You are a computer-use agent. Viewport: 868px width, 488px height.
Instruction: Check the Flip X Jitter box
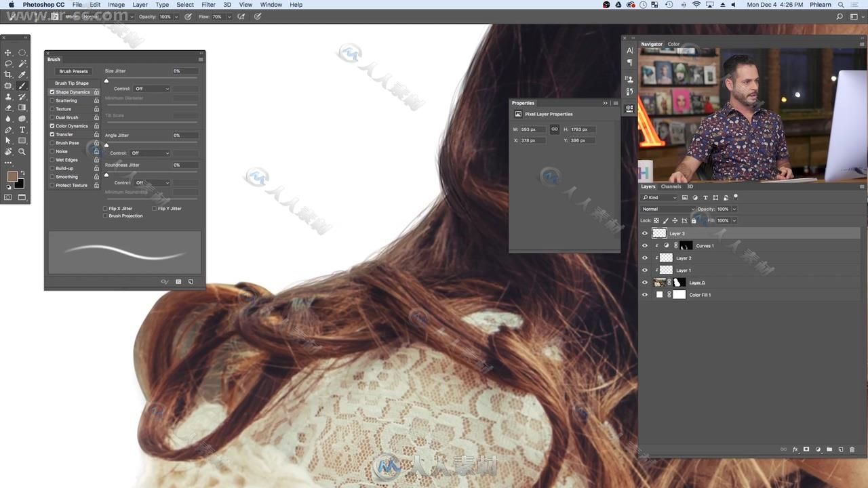[105, 209]
